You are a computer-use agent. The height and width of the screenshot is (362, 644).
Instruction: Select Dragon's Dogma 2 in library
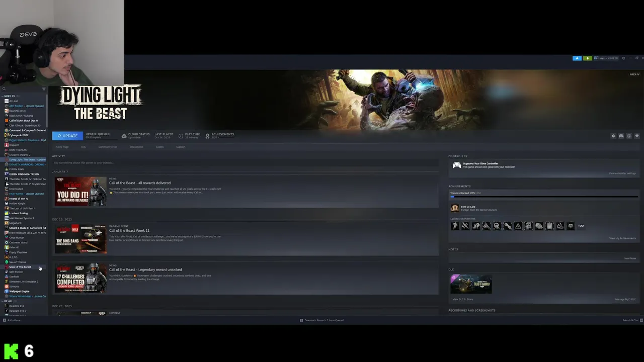tap(20, 155)
